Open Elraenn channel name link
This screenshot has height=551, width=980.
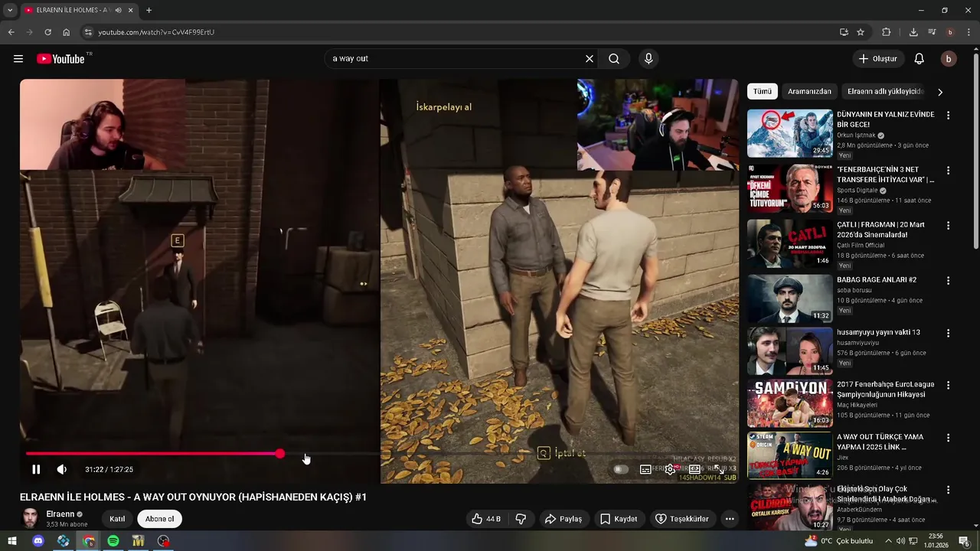pyautogui.click(x=60, y=514)
